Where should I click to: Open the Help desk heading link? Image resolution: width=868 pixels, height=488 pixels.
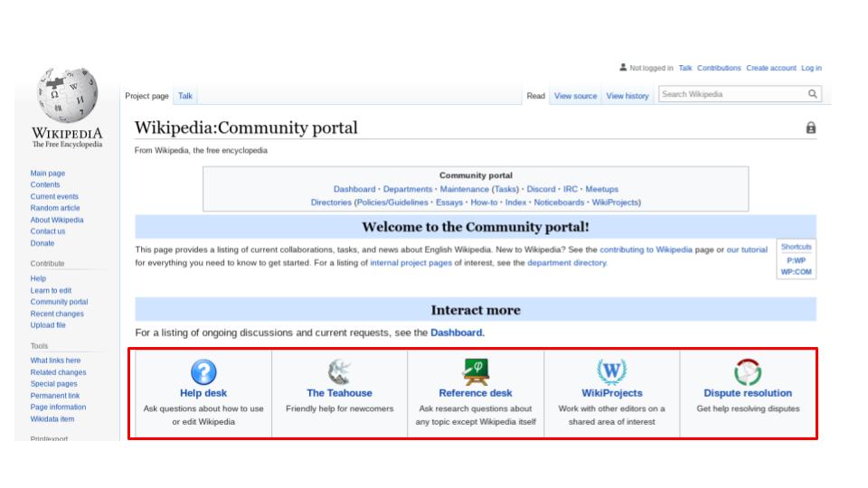[x=203, y=393]
